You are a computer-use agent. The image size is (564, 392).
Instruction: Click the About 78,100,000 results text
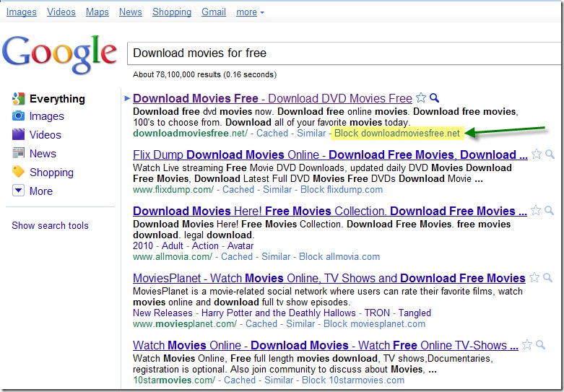click(204, 74)
